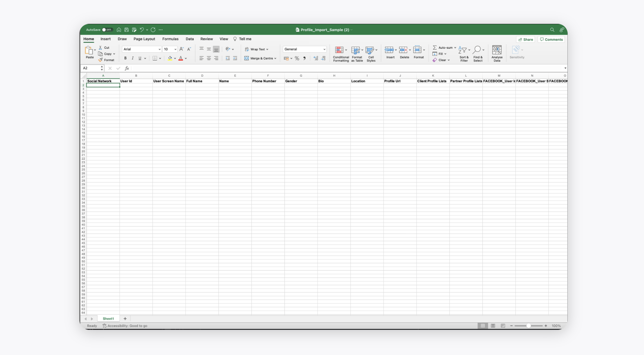Apply comma style number format
The width and height of the screenshot is (644, 355).
click(304, 58)
